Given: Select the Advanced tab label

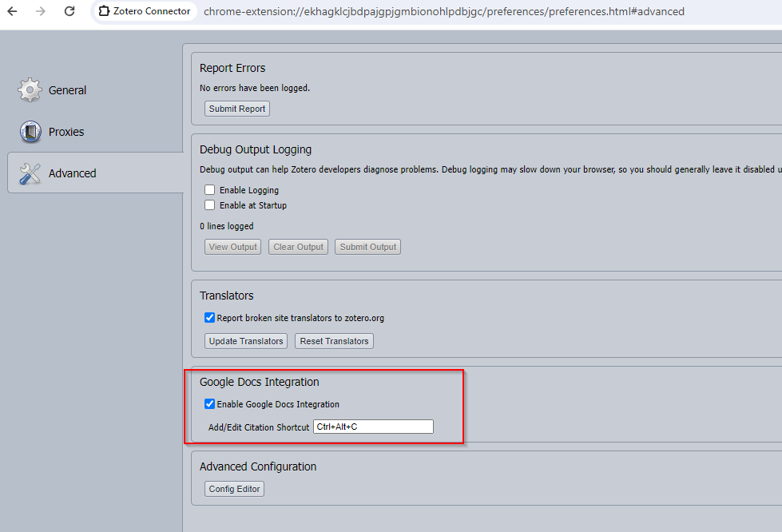Looking at the screenshot, I should click(x=73, y=173).
